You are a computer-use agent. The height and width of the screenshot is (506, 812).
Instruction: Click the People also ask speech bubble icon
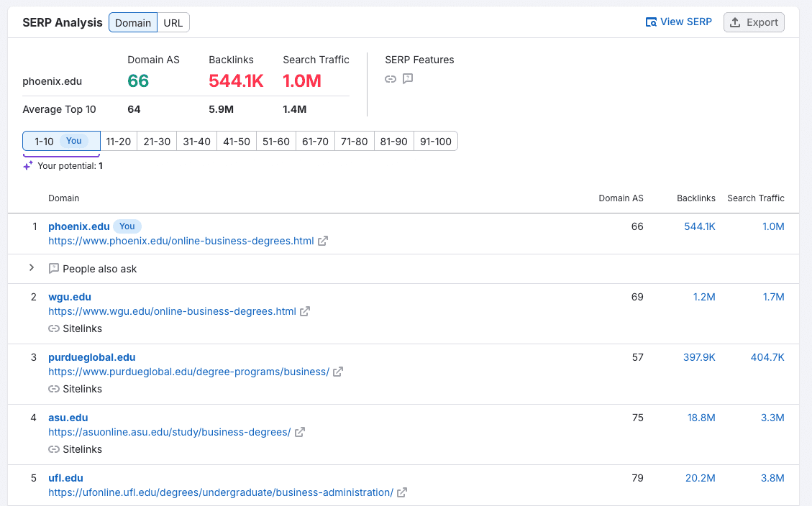coord(54,267)
